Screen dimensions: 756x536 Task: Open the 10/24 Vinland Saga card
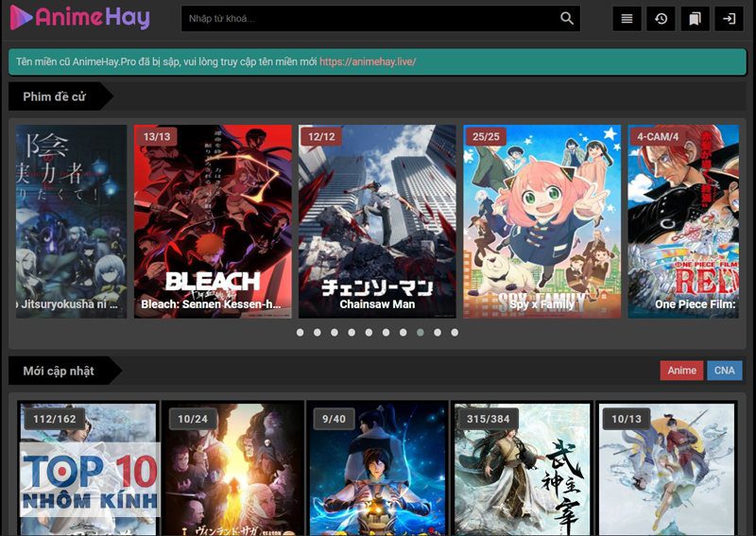click(232, 469)
